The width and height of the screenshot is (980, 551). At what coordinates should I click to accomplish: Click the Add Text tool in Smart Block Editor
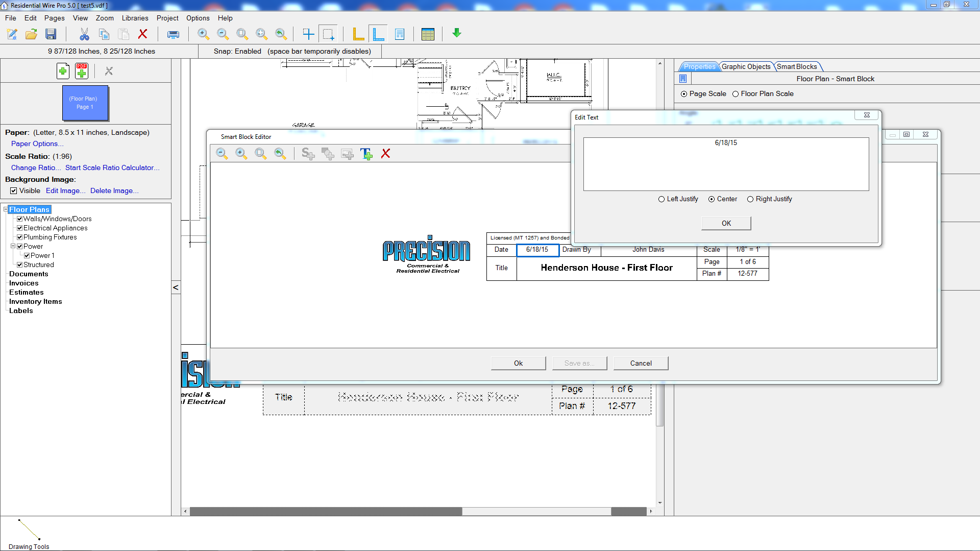pos(366,154)
